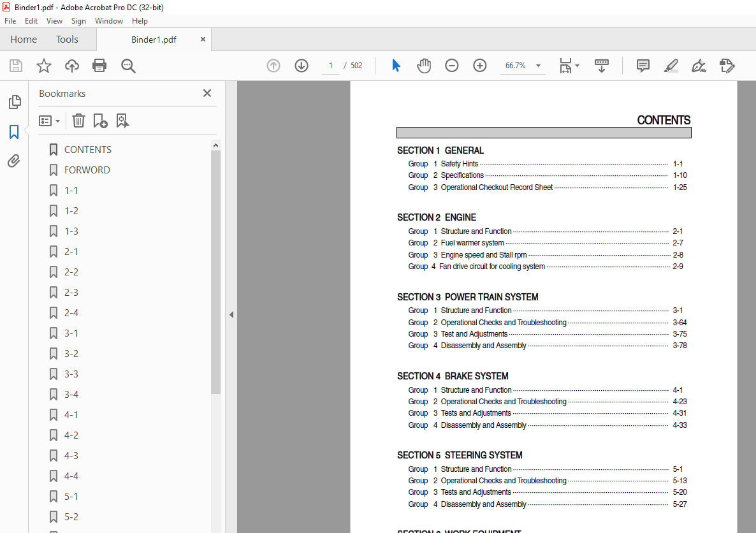This screenshot has height=533, width=756.
Task: Open the Sign menu
Action: click(x=78, y=21)
